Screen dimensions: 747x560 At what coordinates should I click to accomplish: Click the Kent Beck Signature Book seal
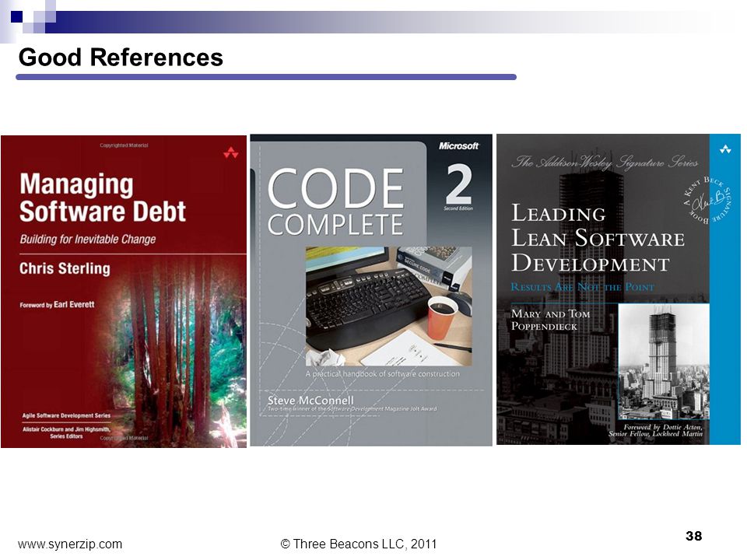[x=707, y=200]
